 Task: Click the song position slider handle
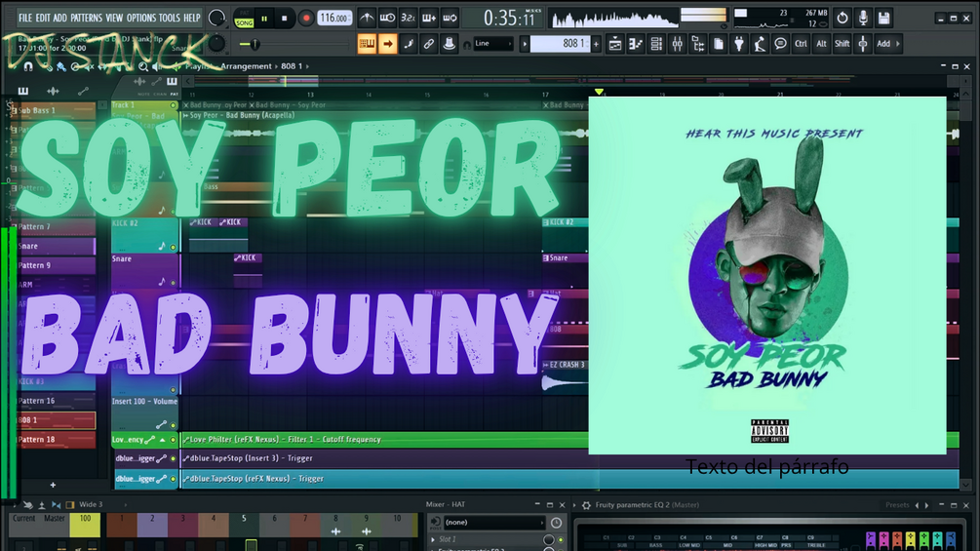coord(254,44)
